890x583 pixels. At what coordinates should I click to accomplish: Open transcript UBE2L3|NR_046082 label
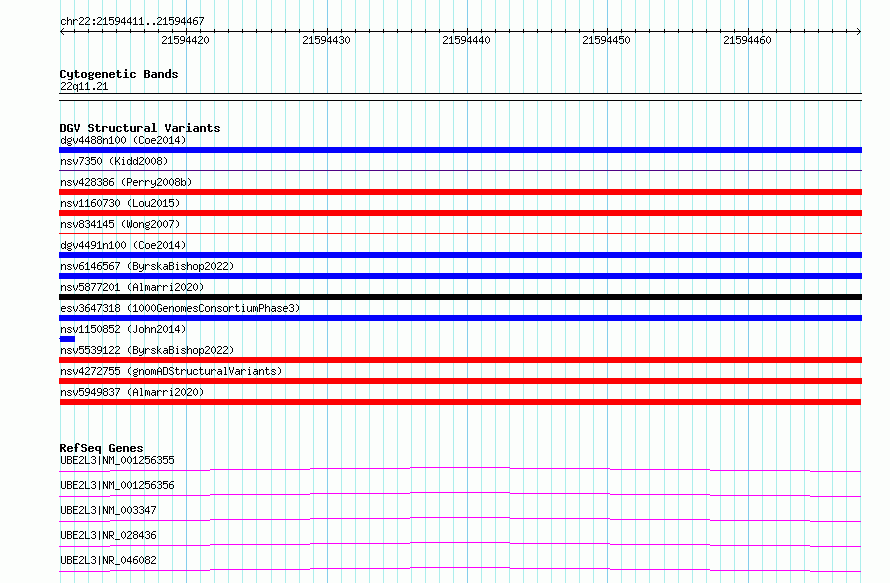coord(108,560)
